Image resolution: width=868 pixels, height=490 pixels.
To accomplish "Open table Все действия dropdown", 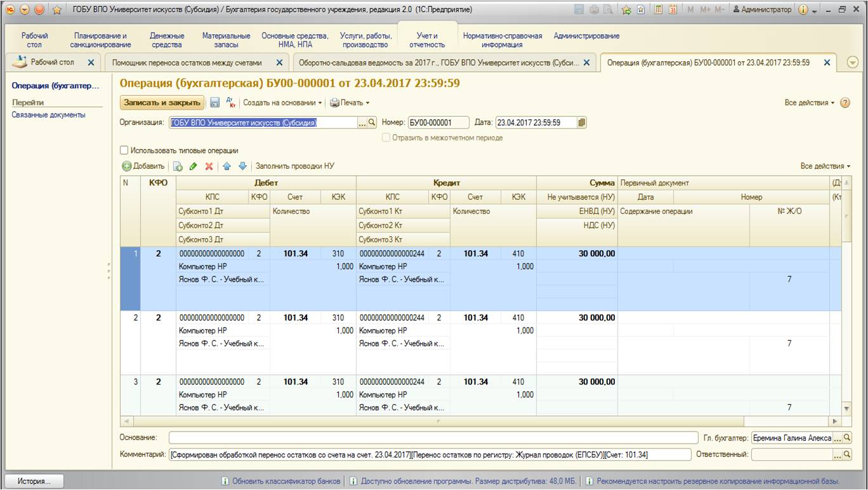I will point(825,166).
